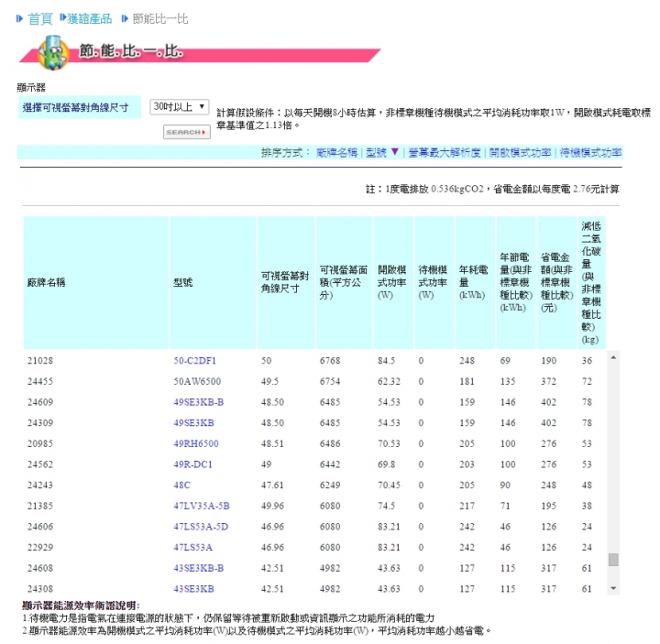Open model 48C link

[x=181, y=485]
